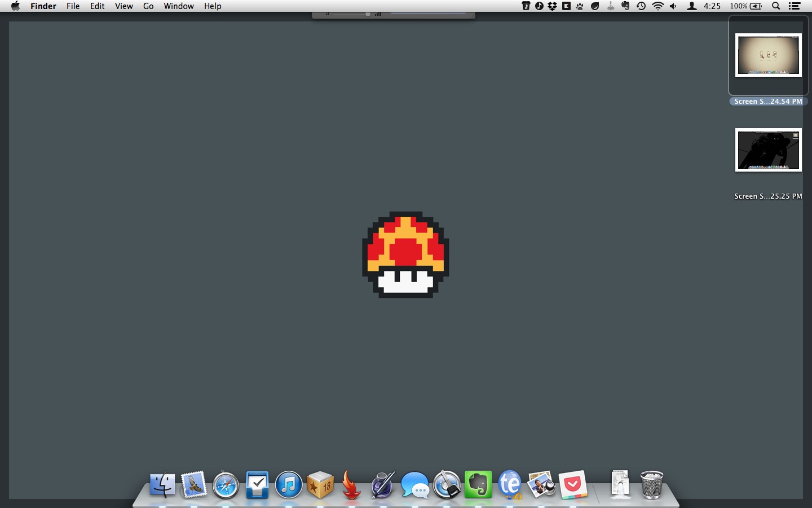Launch Keychain Access key icon in Dock
Image resolution: width=812 pixels, height=508 pixels.
(447, 484)
